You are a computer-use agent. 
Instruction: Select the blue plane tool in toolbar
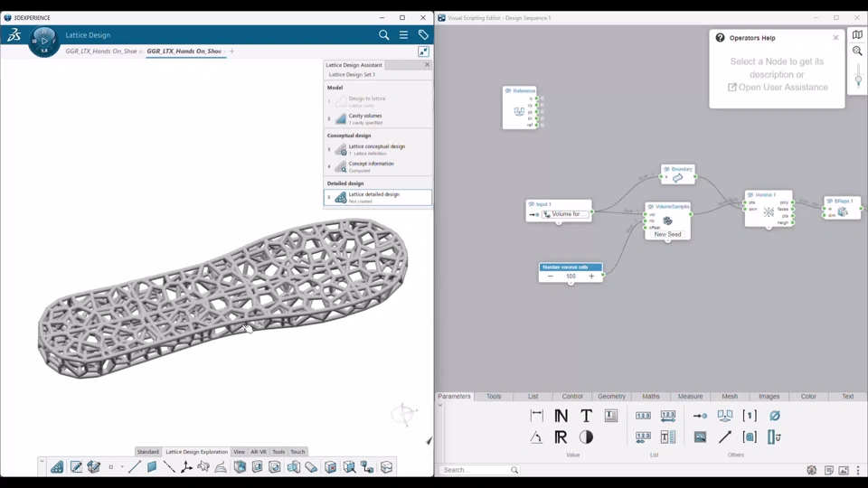point(152,467)
